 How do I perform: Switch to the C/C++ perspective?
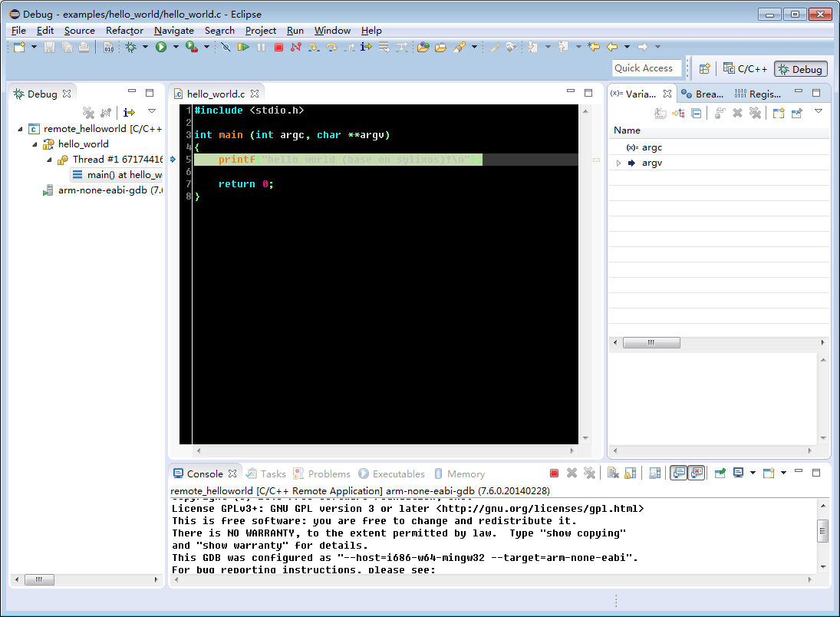point(745,68)
